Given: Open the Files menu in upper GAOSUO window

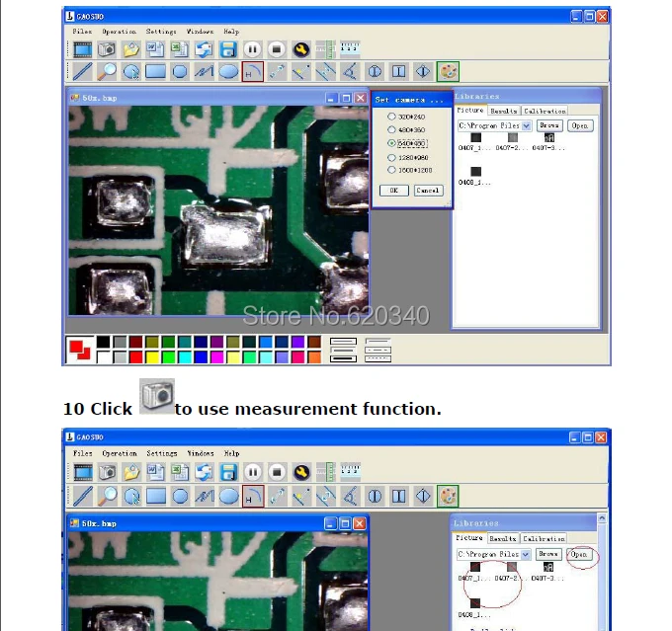Looking at the screenshot, I should pyautogui.click(x=82, y=32).
